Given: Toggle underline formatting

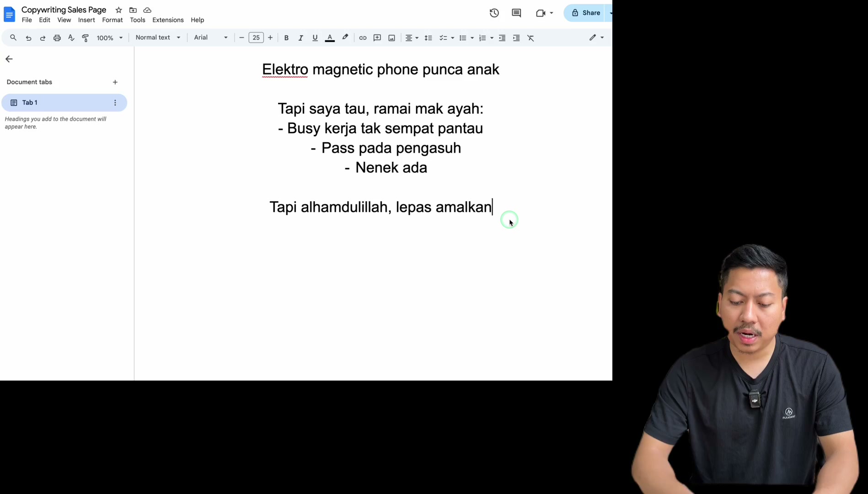Looking at the screenshot, I should coord(315,38).
